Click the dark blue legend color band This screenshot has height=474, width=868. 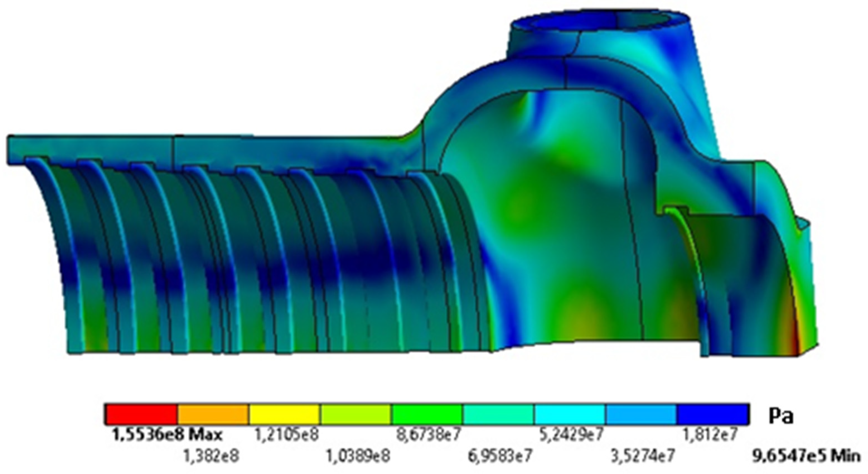click(713, 414)
